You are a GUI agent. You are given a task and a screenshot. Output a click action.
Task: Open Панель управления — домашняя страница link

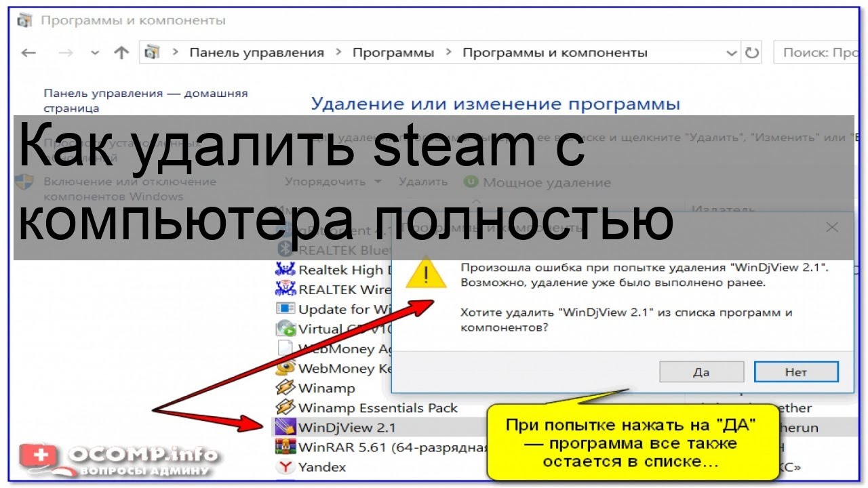(146, 100)
